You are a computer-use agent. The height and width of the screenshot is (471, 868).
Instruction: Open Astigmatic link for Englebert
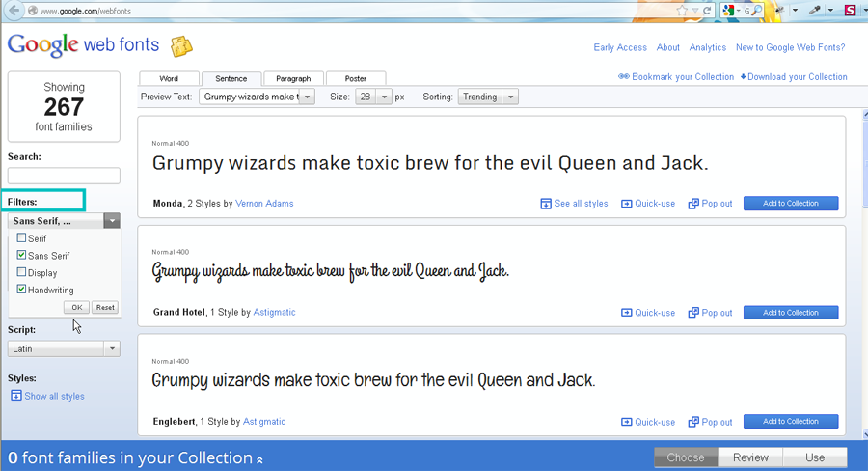coord(264,422)
